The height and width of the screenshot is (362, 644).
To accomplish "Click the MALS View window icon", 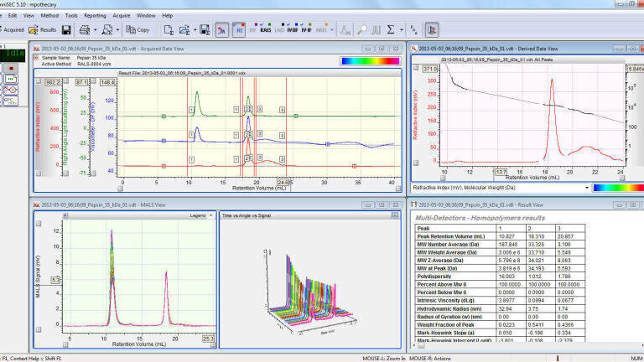I will [x=36, y=204].
